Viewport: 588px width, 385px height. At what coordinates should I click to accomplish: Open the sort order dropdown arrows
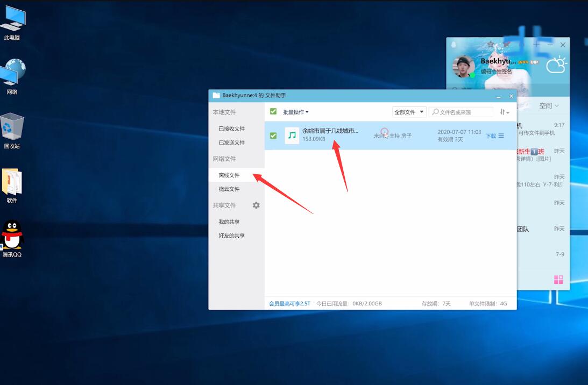505,112
